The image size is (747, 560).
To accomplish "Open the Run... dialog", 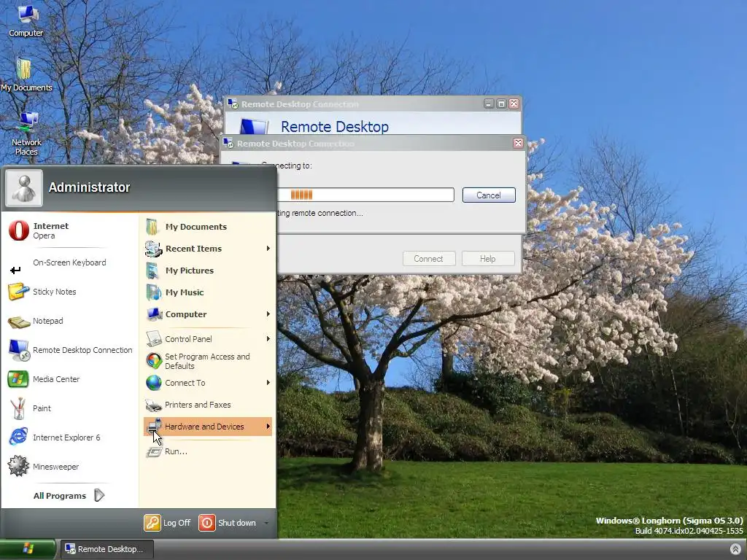I will [208, 451].
